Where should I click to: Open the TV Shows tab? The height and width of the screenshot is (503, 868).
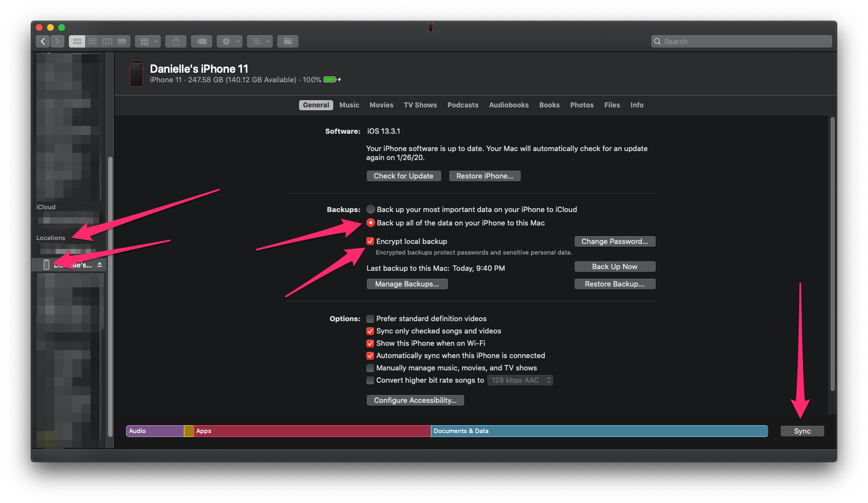point(421,105)
